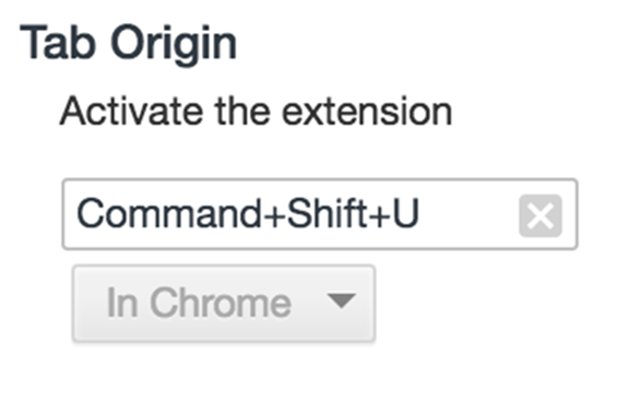The height and width of the screenshot is (400, 640).
Task: Click the Origin word in heading
Action: pyautogui.click(x=174, y=45)
